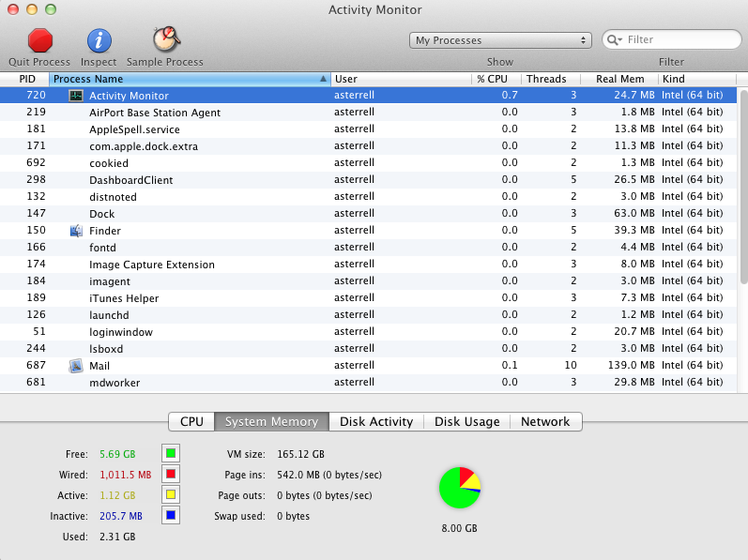Click the Quit Process stop-sign icon
The height and width of the screenshot is (560, 748).
pyautogui.click(x=40, y=40)
